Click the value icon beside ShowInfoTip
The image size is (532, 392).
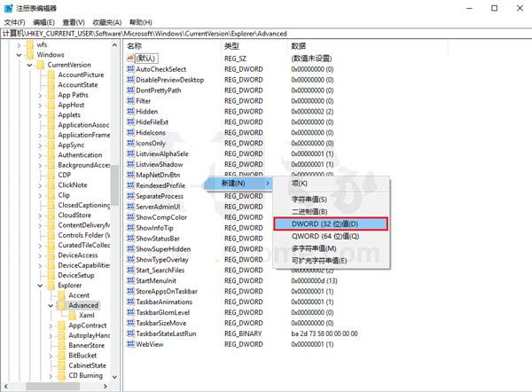pos(130,228)
